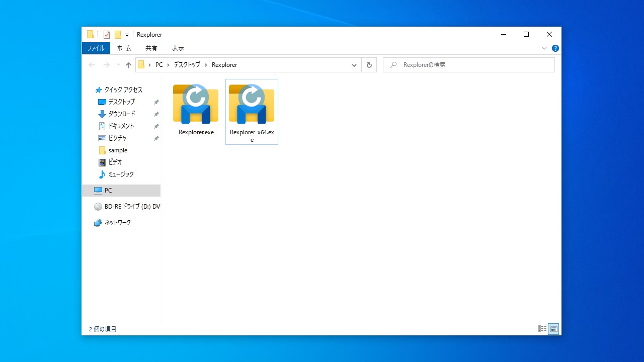644x362 pixels.
Task: Expand the address bar history dropdown
Action: click(x=354, y=65)
